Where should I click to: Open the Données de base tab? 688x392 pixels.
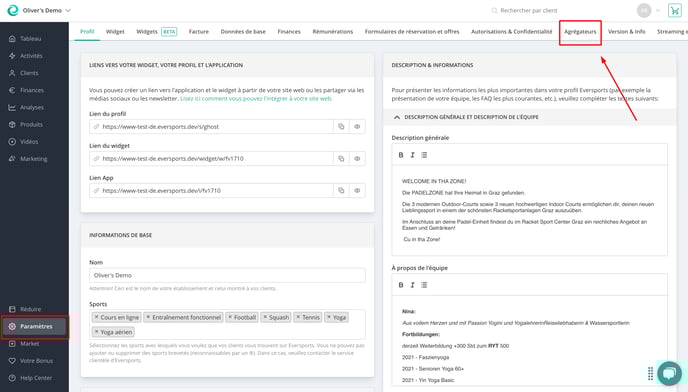point(243,32)
